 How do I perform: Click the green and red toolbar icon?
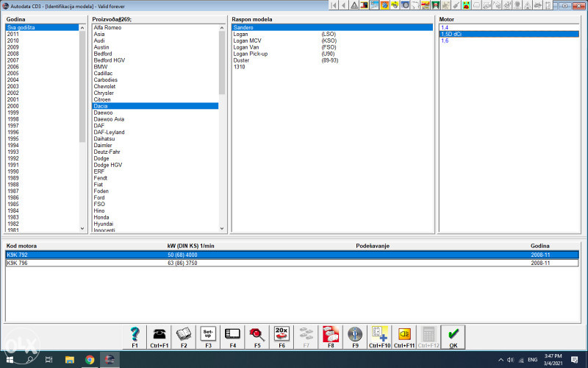(x=435, y=5)
